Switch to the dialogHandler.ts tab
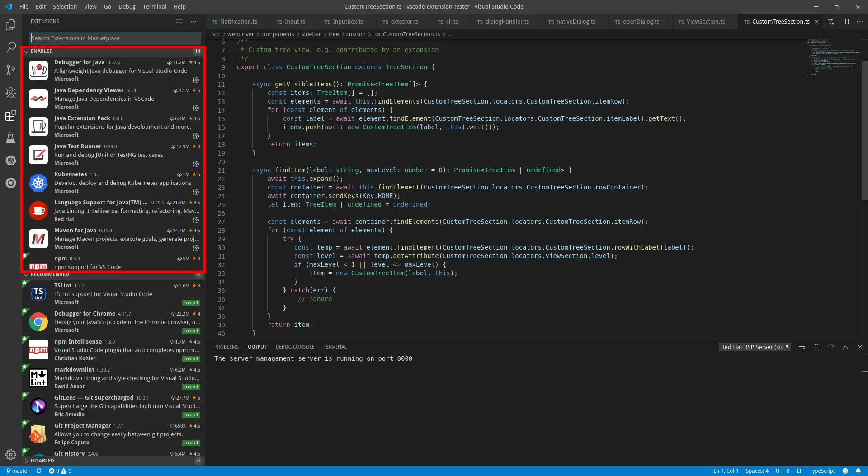 (507, 22)
